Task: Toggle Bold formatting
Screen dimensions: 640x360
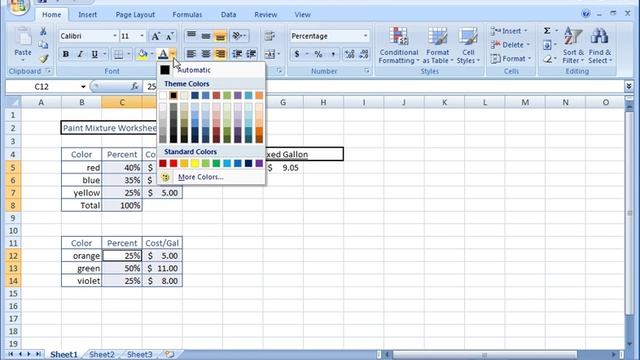Action: click(65, 54)
